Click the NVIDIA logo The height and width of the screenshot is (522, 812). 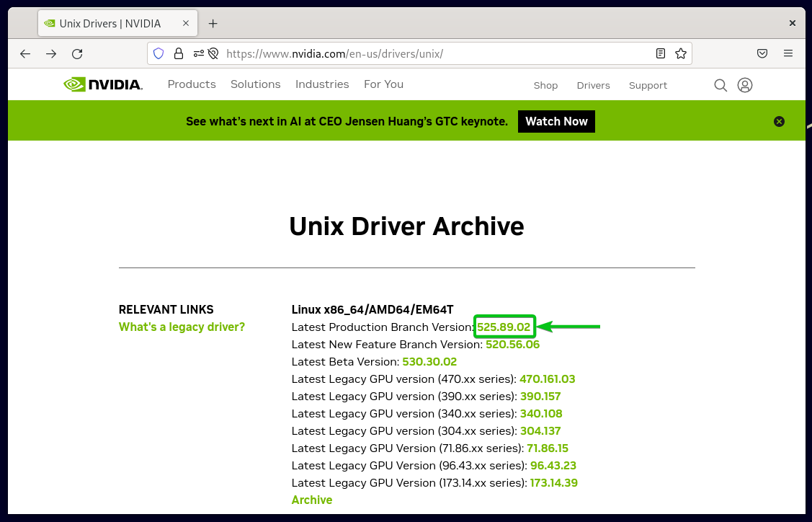pyautogui.click(x=102, y=84)
